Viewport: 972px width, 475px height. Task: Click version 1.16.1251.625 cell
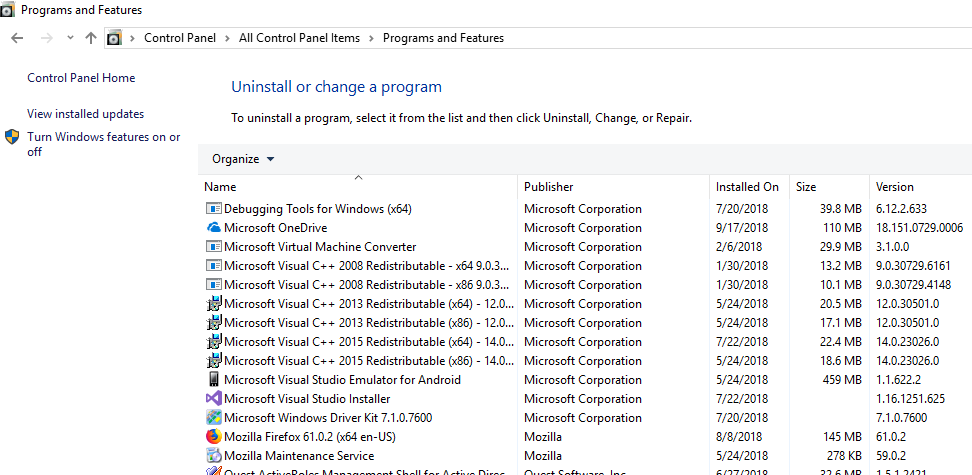[x=910, y=399]
